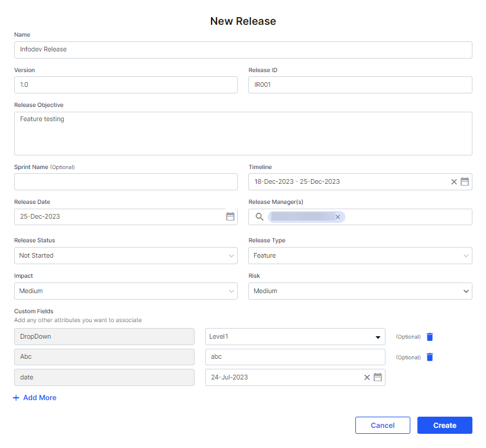Click inside the Sprint Name field
The height and width of the screenshot is (448, 486).
coord(125,181)
